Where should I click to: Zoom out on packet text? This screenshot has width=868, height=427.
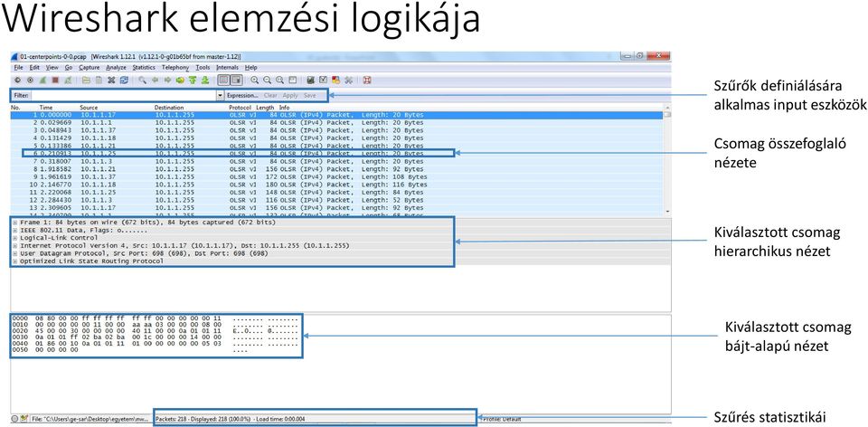pyautogui.click(x=267, y=81)
